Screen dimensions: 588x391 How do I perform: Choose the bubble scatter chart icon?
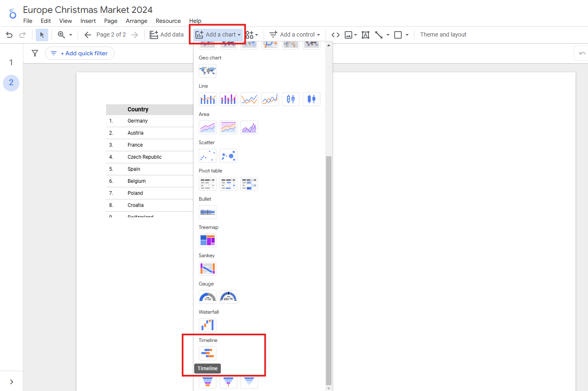[x=228, y=156]
